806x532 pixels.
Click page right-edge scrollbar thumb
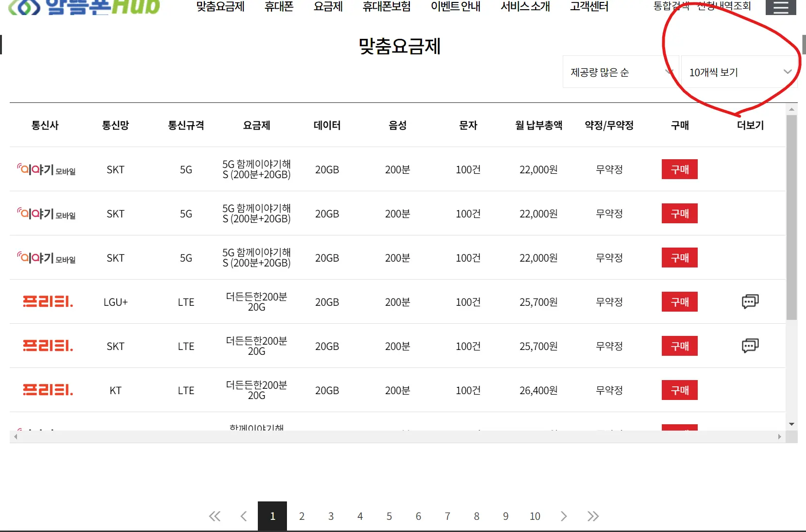[804, 45]
